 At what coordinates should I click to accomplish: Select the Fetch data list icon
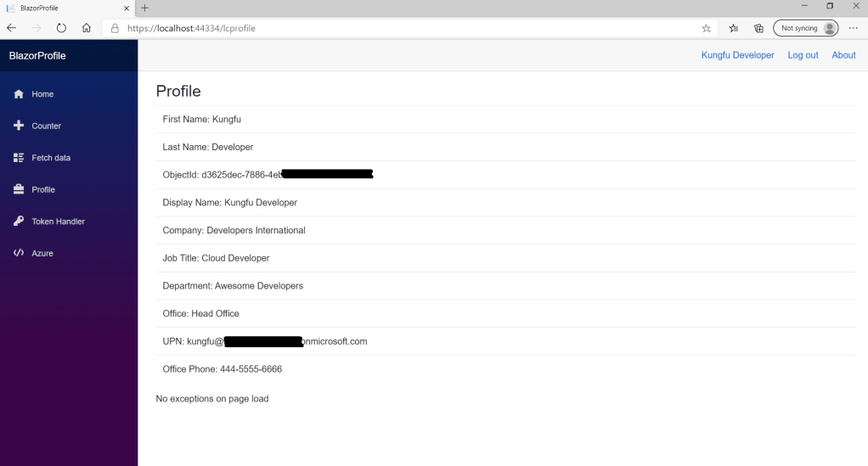[19, 158]
